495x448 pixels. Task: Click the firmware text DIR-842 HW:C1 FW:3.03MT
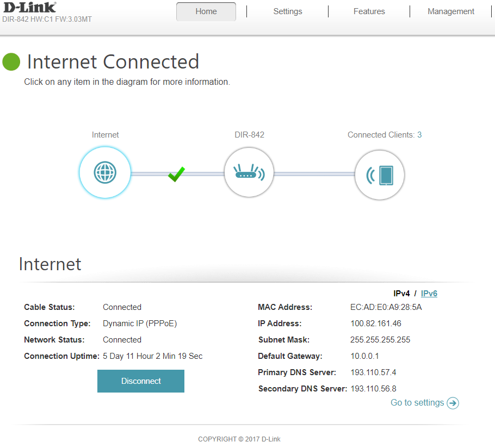click(47, 19)
